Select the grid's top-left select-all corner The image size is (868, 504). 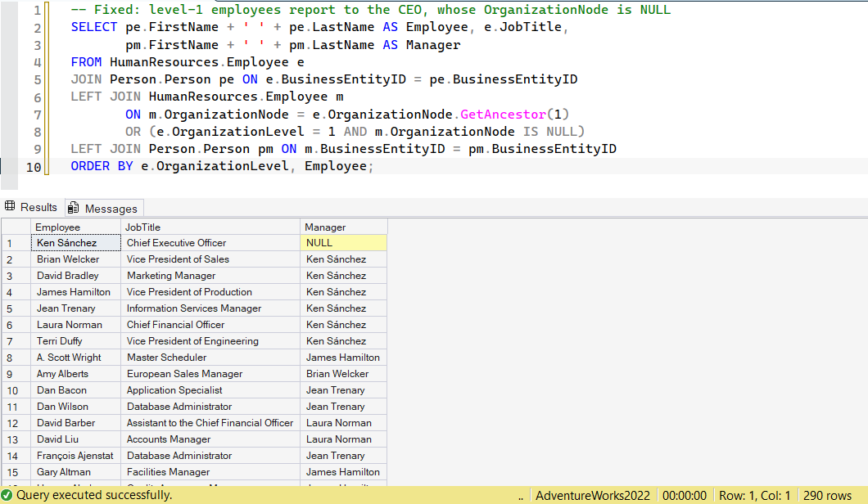point(16,227)
